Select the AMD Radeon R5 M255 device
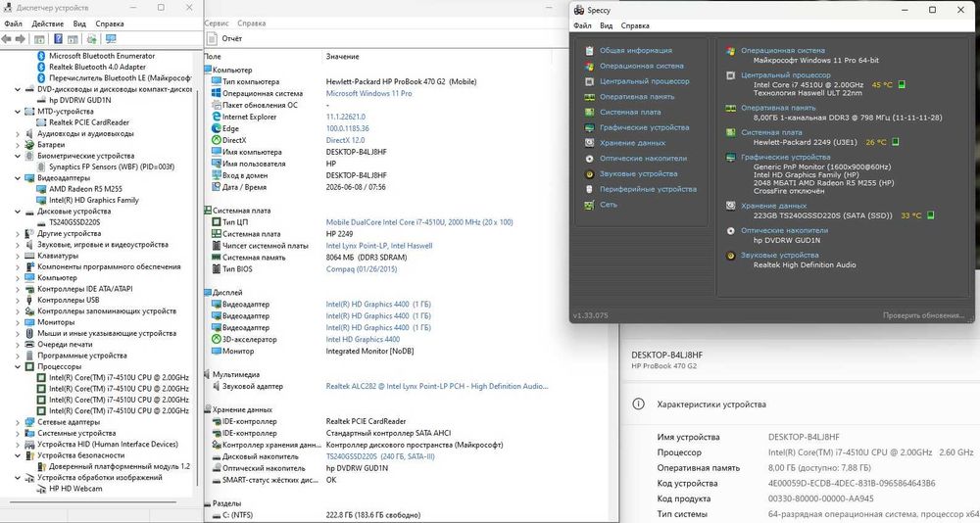Viewport: 980px width, 523px height. pyautogui.click(x=85, y=189)
